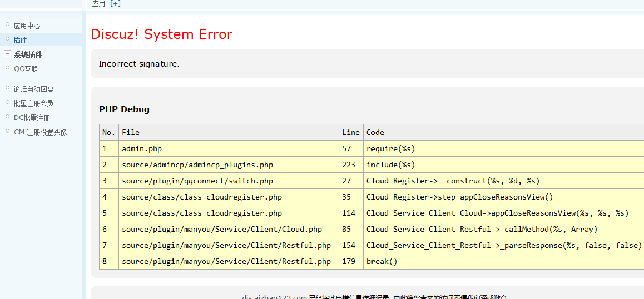
Task: Click line number 114 cell
Action: click(x=351, y=213)
